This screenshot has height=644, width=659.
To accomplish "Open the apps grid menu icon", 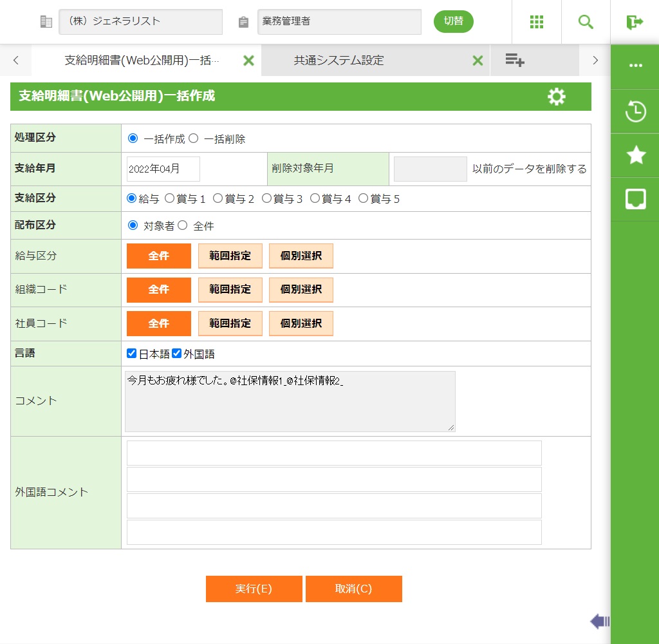I will click(x=537, y=22).
